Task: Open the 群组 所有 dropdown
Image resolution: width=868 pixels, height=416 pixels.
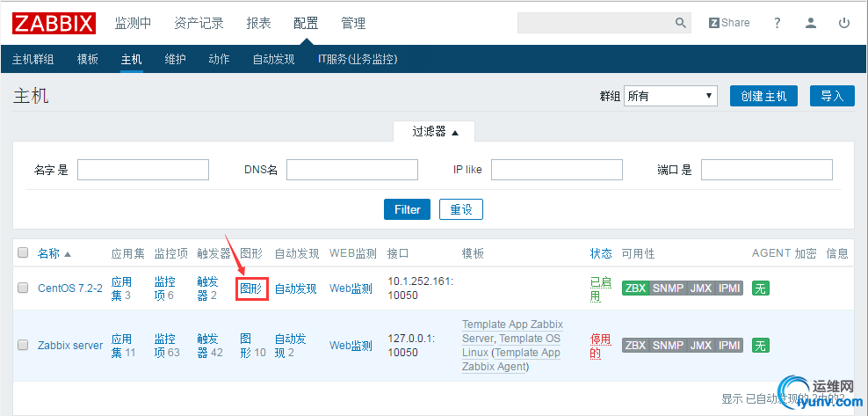Action: (670, 96)
